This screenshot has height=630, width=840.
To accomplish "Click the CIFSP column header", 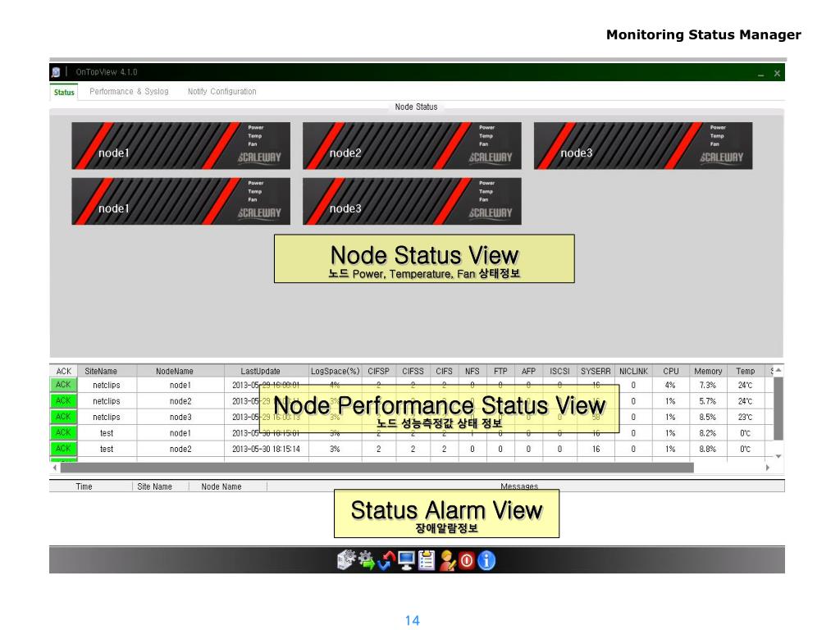I will click(378, 371).
